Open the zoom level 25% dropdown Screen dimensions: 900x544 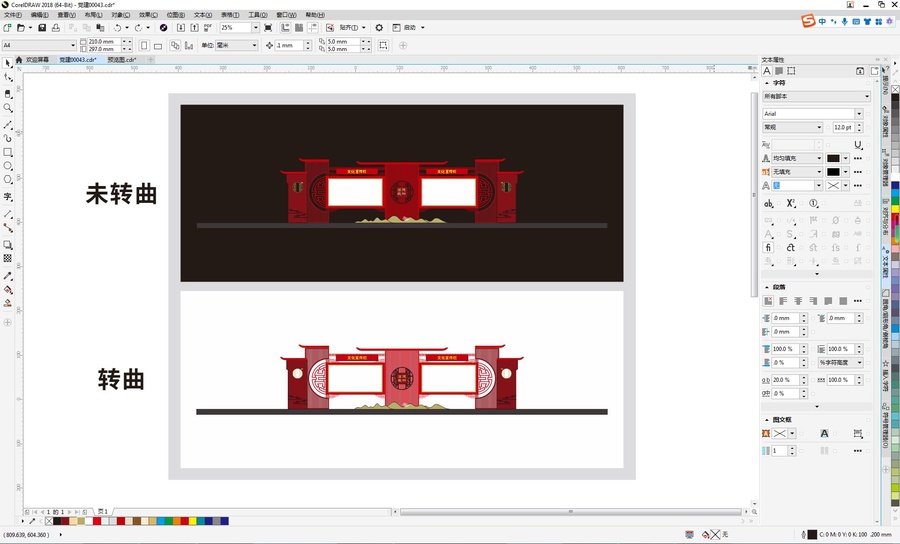tap(255, 28)
